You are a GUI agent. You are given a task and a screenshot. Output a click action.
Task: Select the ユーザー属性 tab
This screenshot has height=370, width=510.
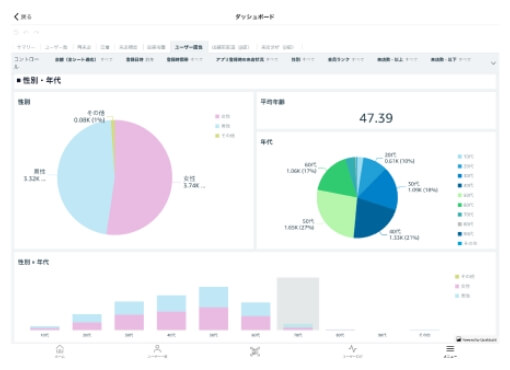189,47
